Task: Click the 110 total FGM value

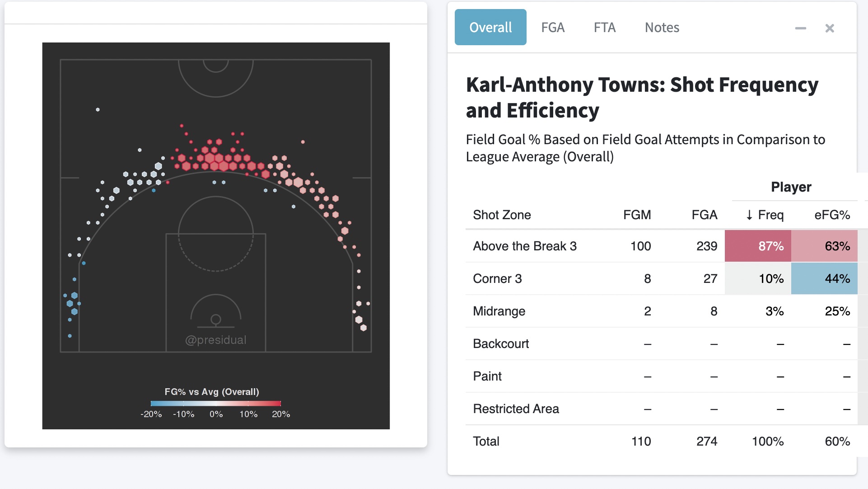Action: pyautogui.click(x=641, y=441)
